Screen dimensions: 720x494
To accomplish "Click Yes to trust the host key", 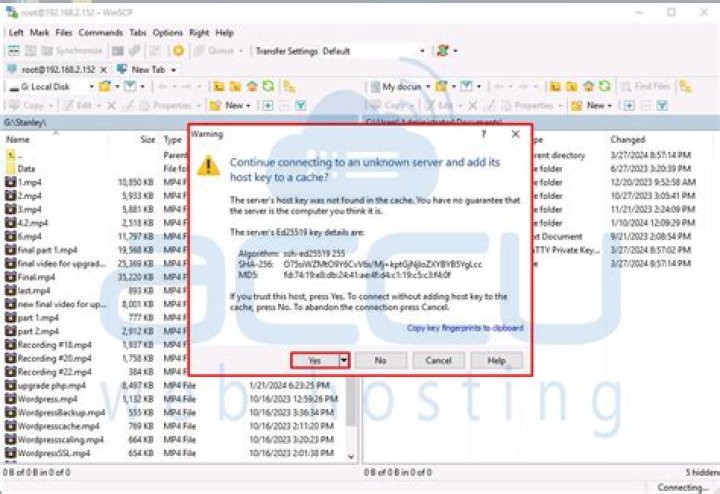I will (x=315, y=360).
